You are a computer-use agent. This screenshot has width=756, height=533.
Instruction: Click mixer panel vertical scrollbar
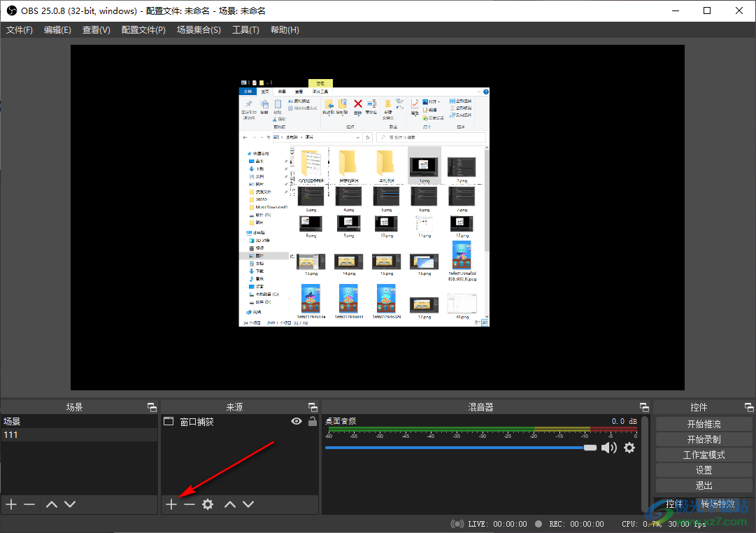[x=645, y=463]
